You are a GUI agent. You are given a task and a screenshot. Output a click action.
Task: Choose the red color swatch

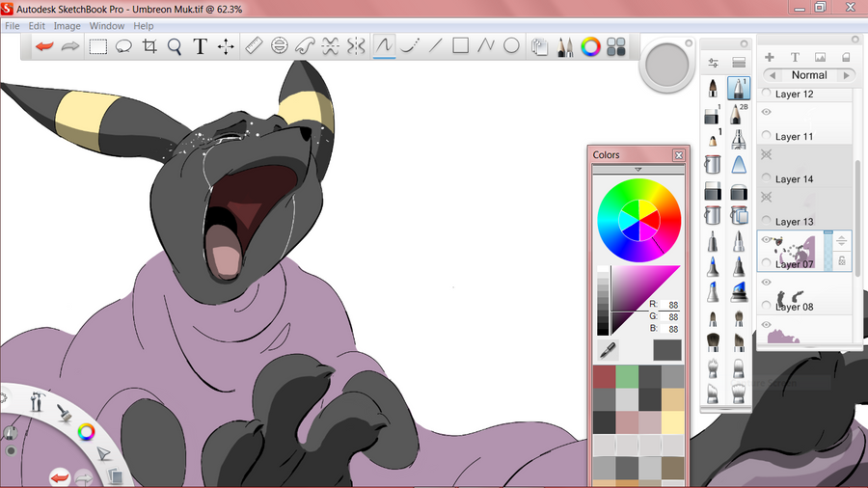pyautogui.click(x=604, y=377)
